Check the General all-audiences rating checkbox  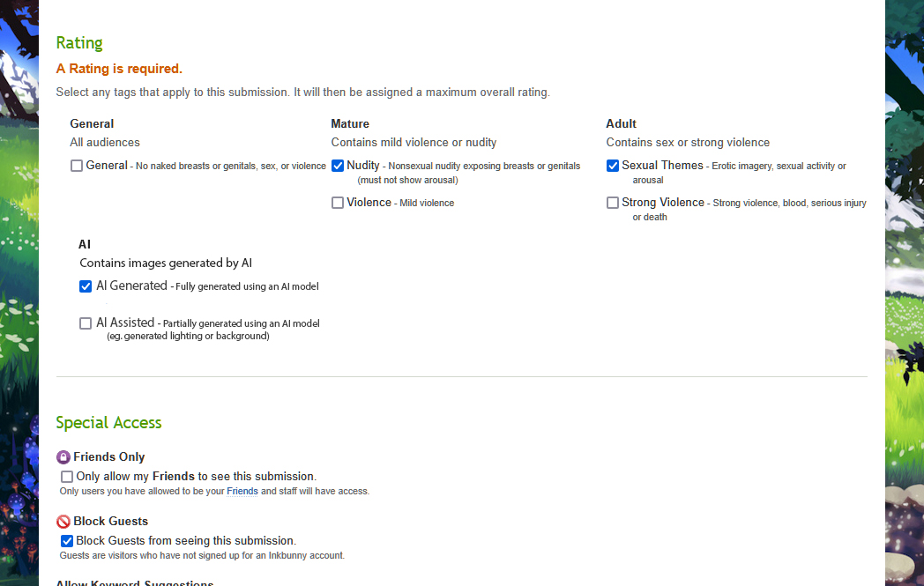pos(77,166)
